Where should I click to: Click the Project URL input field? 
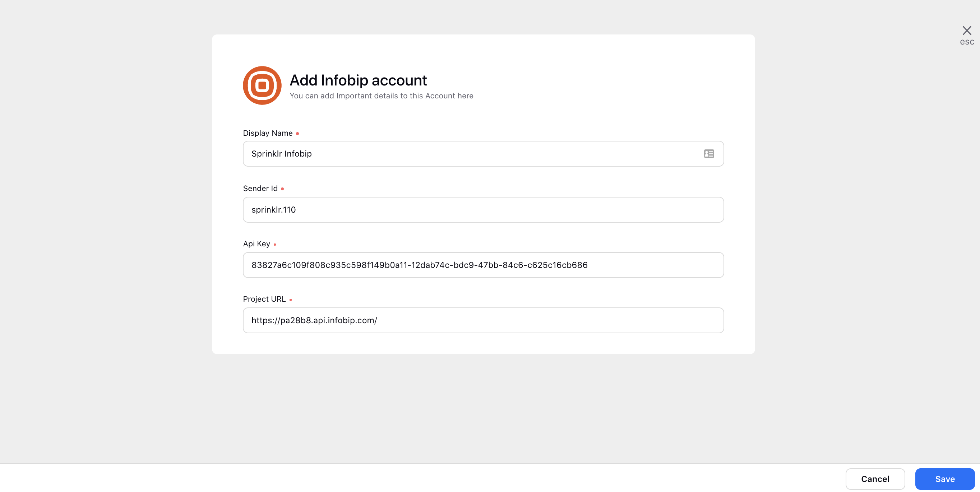point(483,320)
